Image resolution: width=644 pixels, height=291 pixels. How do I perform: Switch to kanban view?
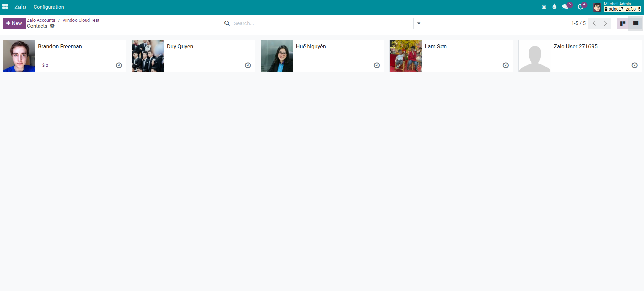point(623,23)
